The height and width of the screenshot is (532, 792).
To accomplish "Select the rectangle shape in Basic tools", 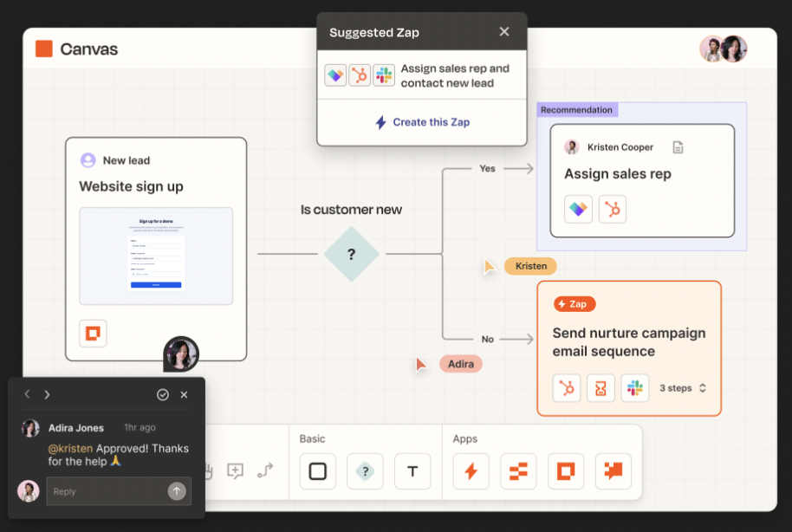I will [x=318, y=471].
